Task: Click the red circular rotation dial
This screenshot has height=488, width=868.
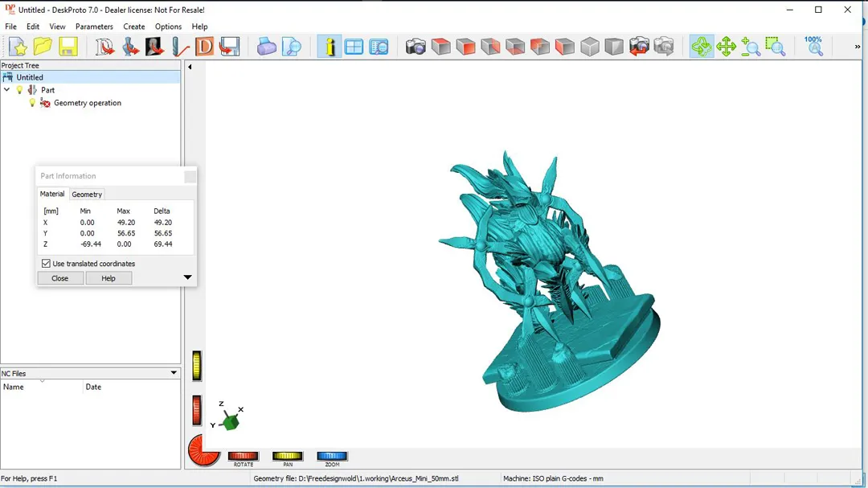Action: [x=203, y=449]
